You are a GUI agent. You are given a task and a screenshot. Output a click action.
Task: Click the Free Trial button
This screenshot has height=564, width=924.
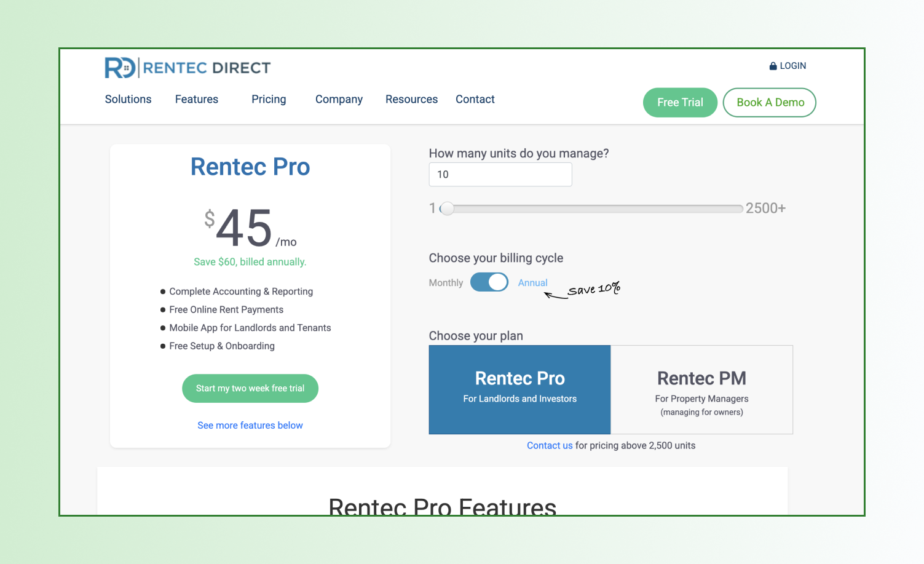click(x=680, y=103)
